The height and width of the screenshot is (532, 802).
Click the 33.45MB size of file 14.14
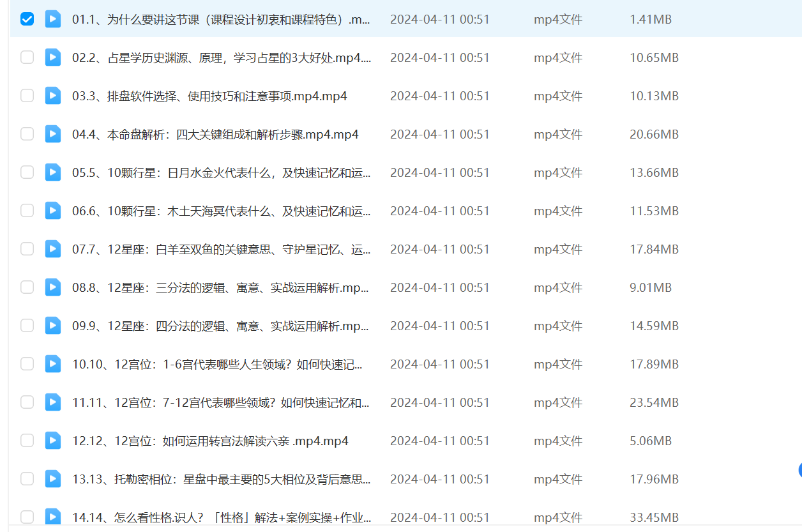tap(654, 517)
